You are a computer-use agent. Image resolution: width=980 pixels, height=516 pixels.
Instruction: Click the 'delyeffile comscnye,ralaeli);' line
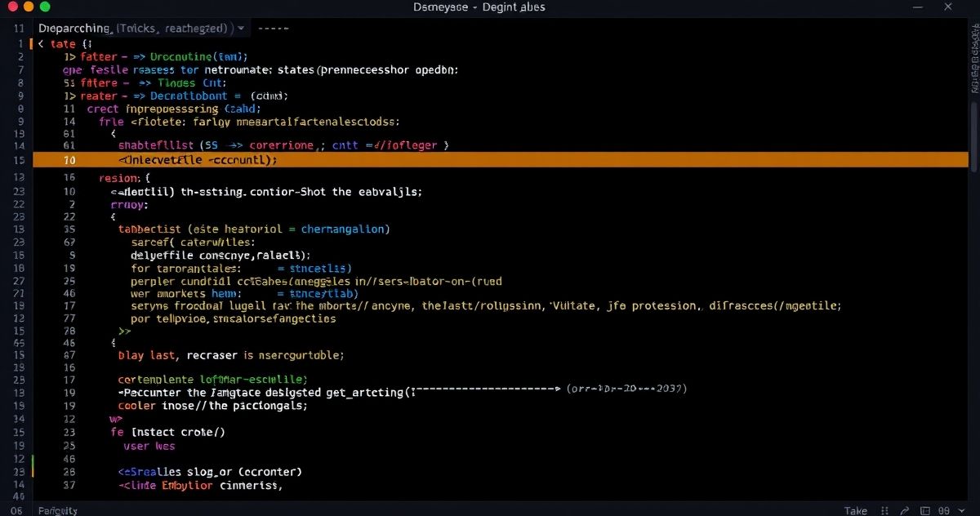pyautogui.click(x=220, y=256)
